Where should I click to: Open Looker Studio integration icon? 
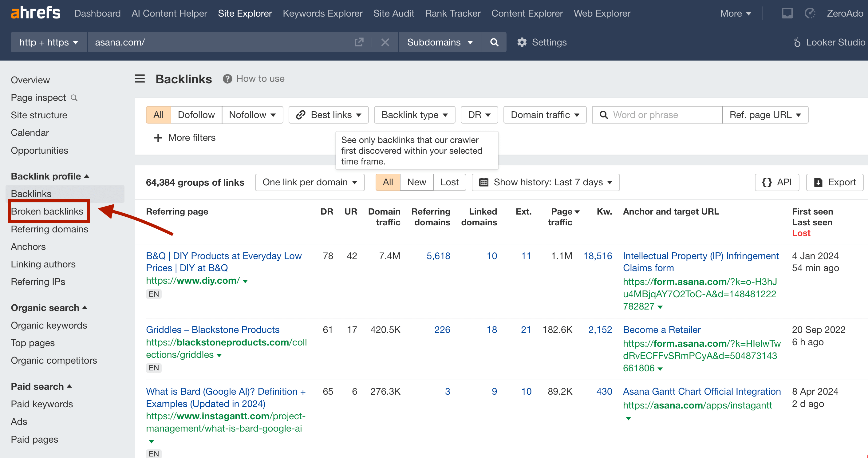[797, 42]
